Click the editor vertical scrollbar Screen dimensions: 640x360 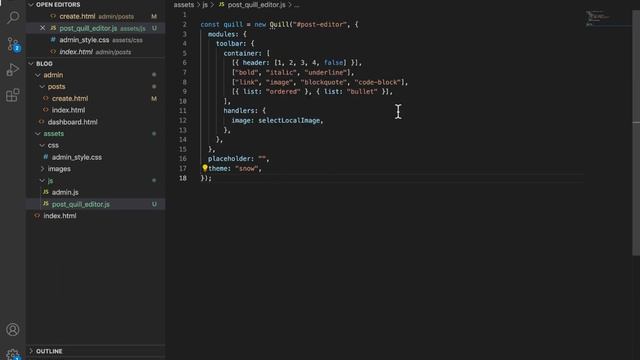(636, 133)
